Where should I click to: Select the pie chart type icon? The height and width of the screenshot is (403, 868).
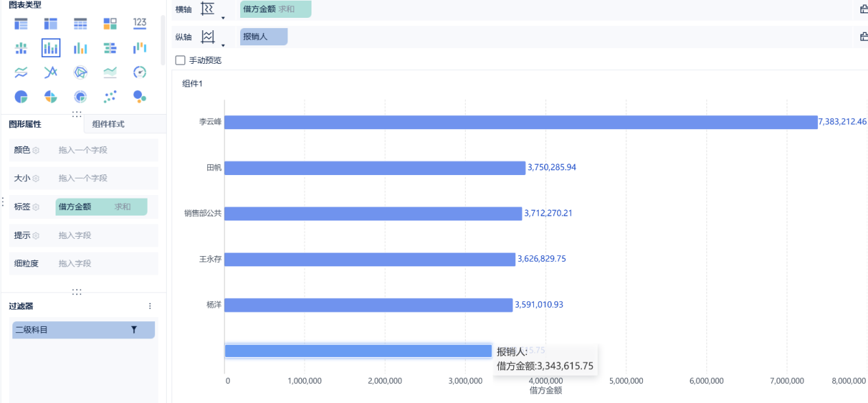(21, 97)
